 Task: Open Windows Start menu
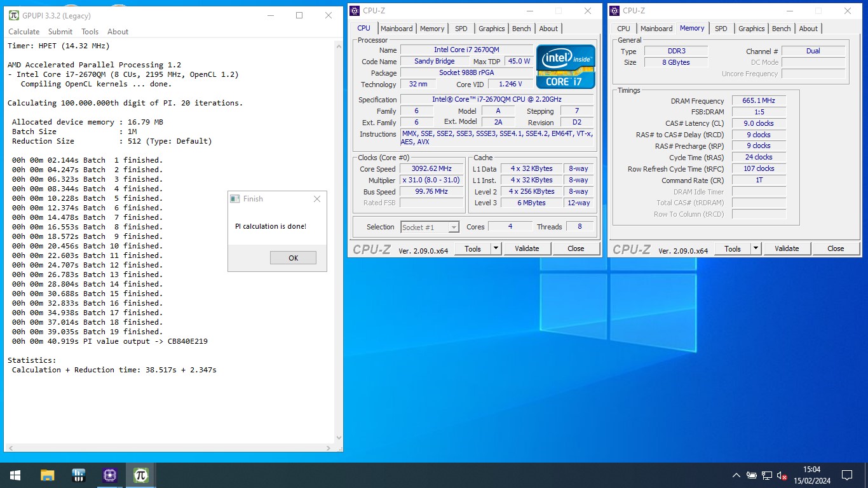15,475
